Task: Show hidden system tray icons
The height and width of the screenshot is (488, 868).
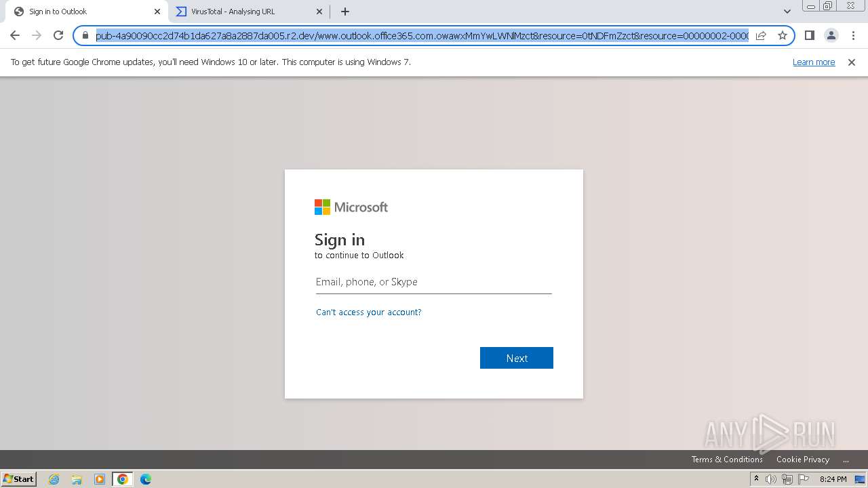Action: [756, 479]
